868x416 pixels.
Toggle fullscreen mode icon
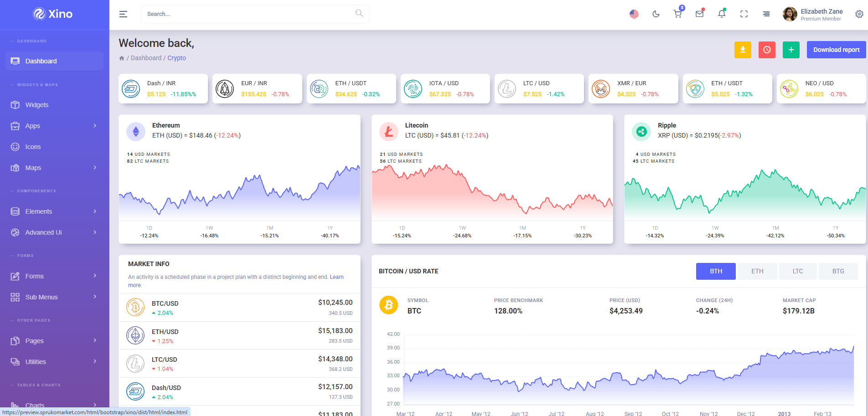[744, 14]
